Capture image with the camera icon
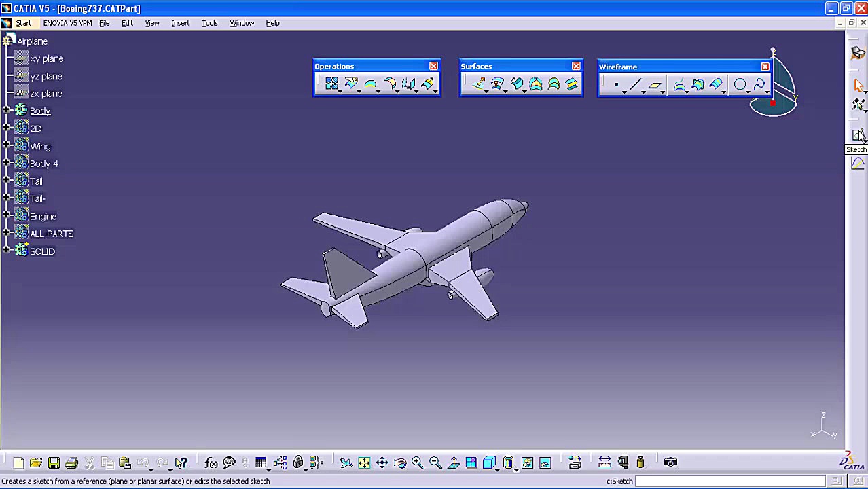The image size is (868, 489). coord(670,463)
